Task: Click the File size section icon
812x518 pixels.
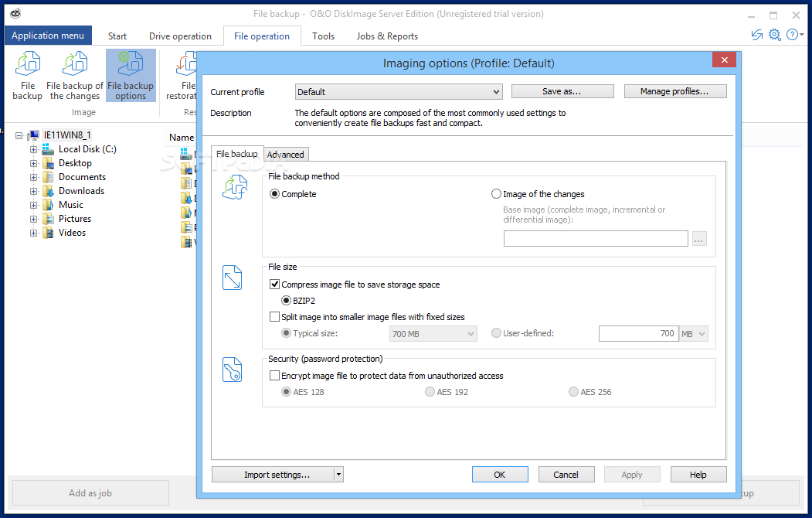Action: 232,278
